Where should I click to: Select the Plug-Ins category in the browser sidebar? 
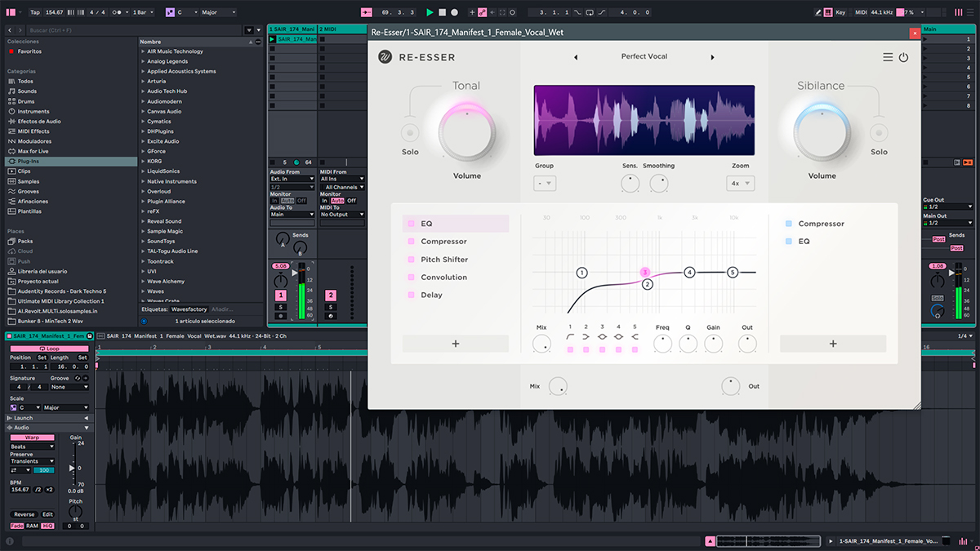(x=28, y=162)
